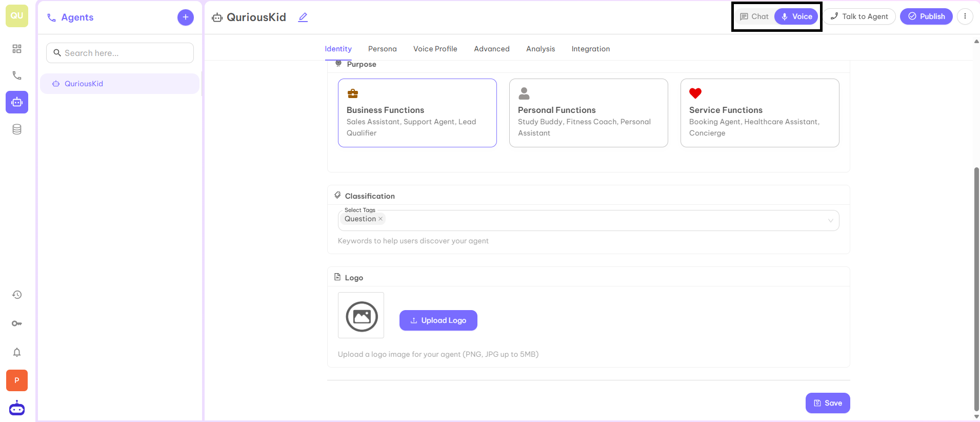Image resolution: width=980 pixels, height=422 pixels.
Task: Open the three-dot more options menu
Action: point(965,16)
